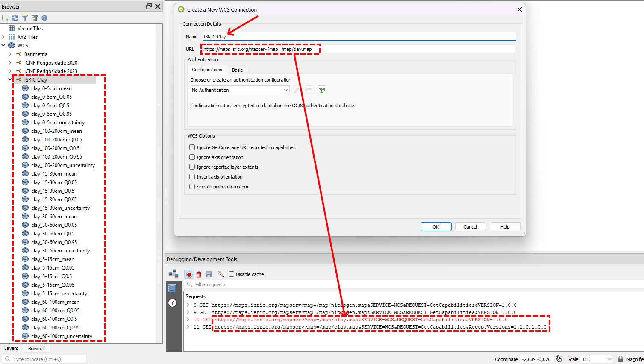Enable Ignore axis orientation
This screenshot has width=644, height=364.
click(192, 157)
